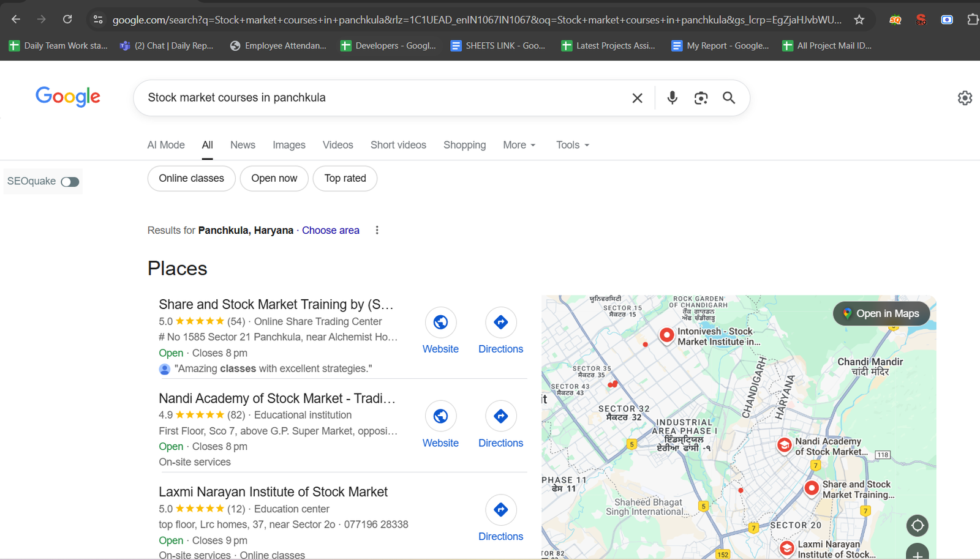The height and width of the screenshot is (560, 980).
Task: Bookmark this page with star icon
Action: [x=859, y=20]
